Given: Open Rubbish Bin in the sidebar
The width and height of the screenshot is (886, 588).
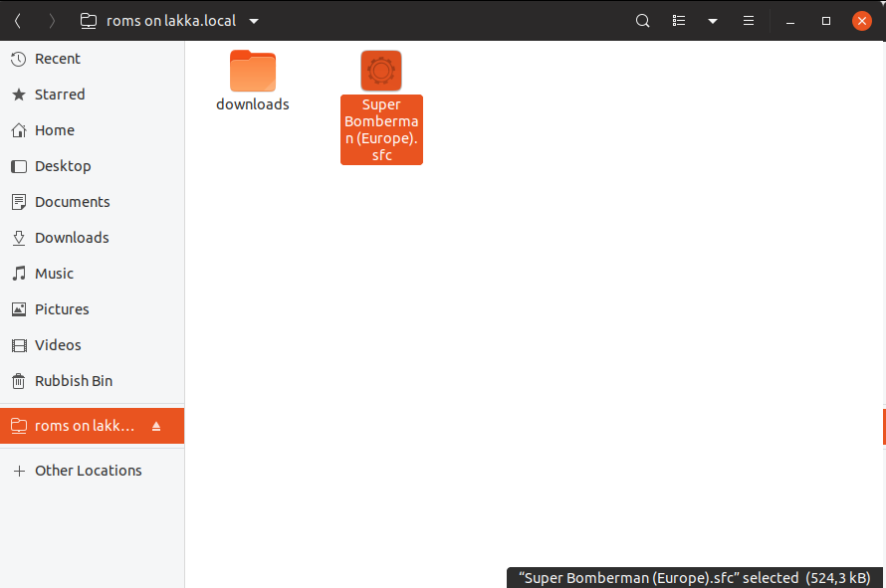Looking at the screenshot, I should [x=93, y=381].
